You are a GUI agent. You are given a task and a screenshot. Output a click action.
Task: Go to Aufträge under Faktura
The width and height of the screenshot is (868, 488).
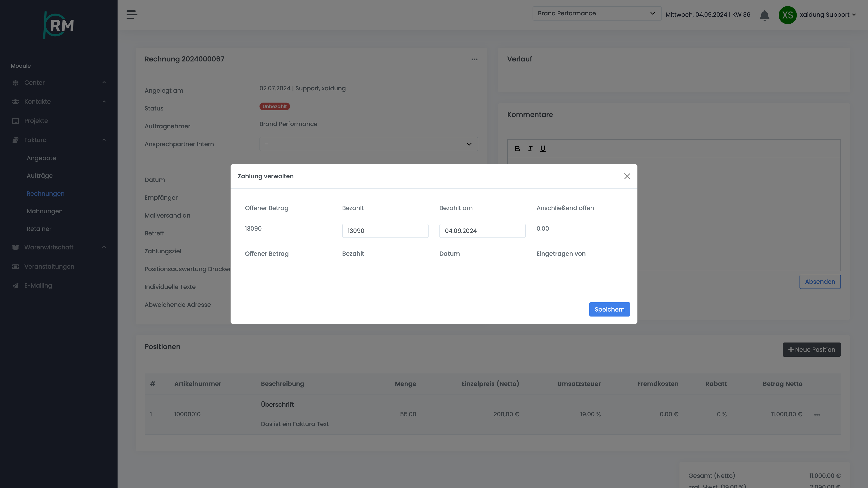[x=40, y=176]
